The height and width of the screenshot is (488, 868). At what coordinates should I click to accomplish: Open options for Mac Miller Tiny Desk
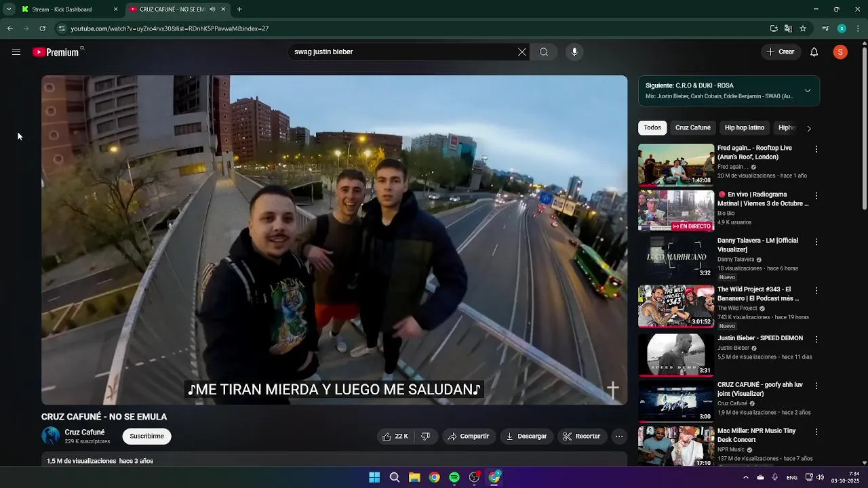(x=816, y=432)
